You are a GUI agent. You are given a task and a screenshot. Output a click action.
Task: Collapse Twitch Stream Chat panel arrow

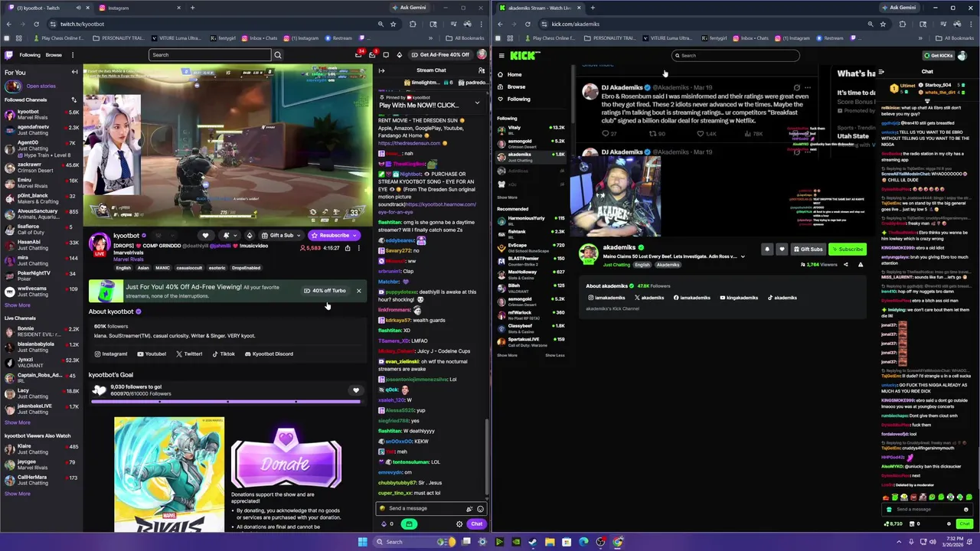pyautogui.click(x=381, y=70)
